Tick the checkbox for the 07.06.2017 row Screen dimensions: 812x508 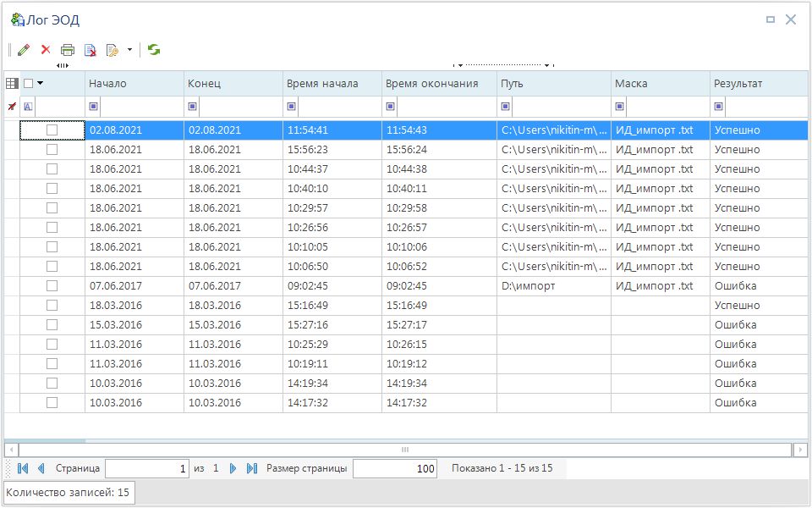(x=52, y=286)
